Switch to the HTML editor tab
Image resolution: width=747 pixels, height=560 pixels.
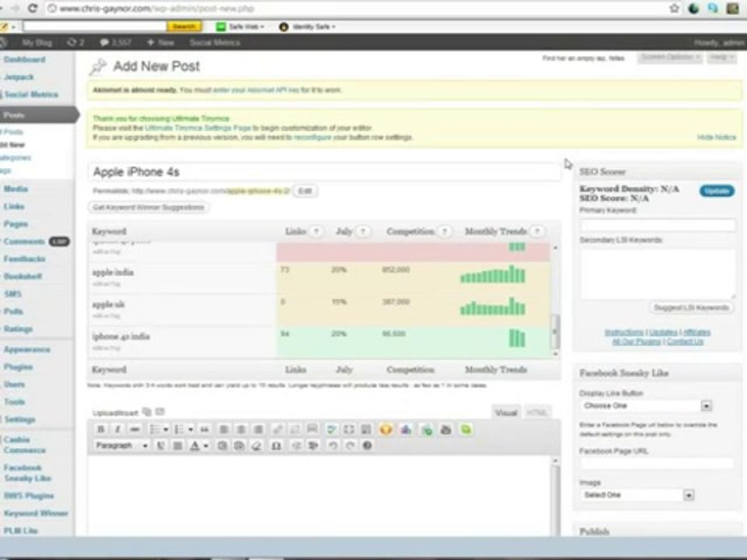pos(537,413)
